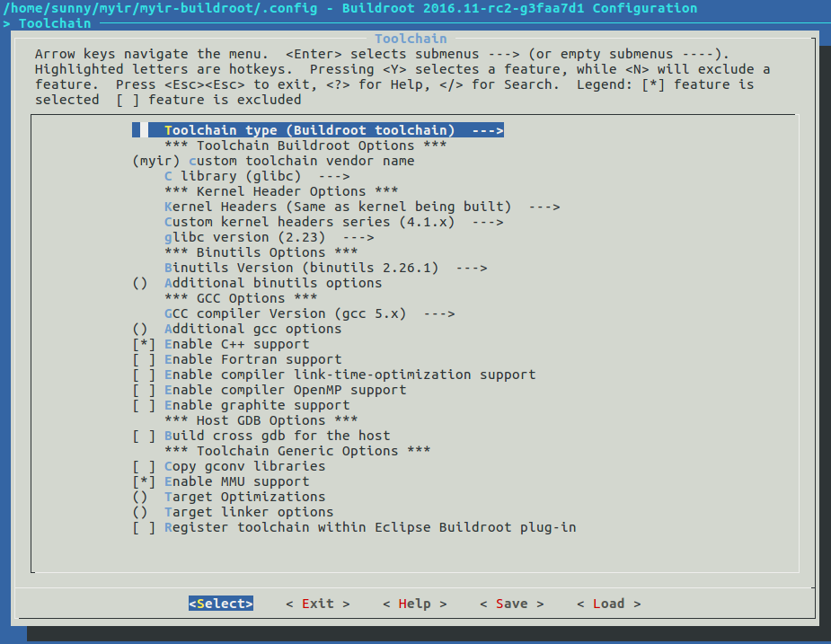Enable Build cross gdb for the host
Screen dimensions: 831x644
tap(261, 437)
